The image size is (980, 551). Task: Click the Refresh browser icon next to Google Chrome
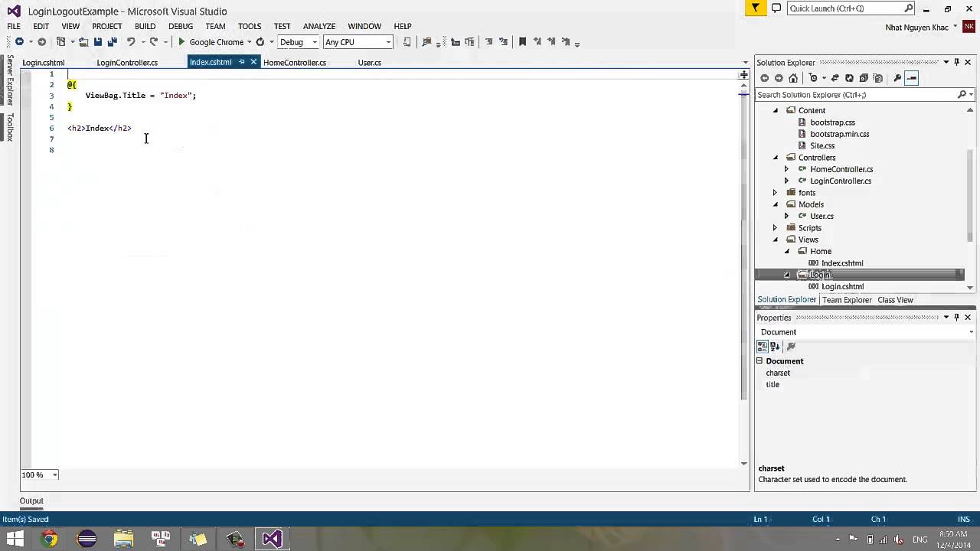click(260, 42)
